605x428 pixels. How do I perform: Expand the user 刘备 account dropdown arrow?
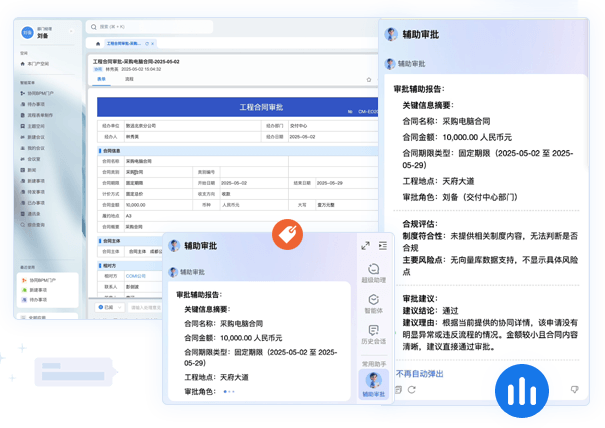tap(71, 31)
